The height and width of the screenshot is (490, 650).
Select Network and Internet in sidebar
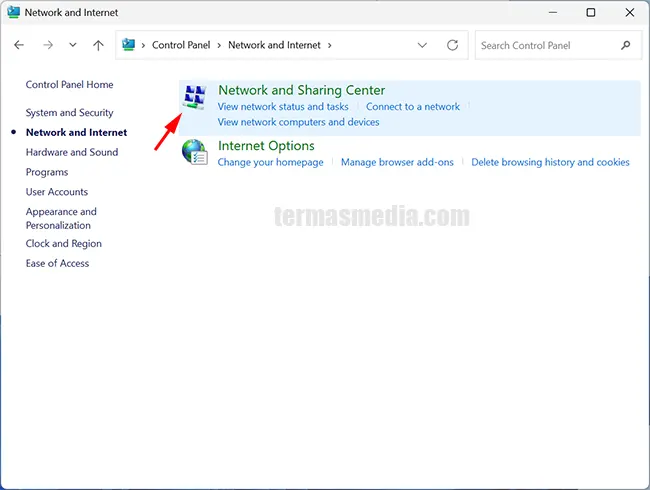click(x=76, y=132)
